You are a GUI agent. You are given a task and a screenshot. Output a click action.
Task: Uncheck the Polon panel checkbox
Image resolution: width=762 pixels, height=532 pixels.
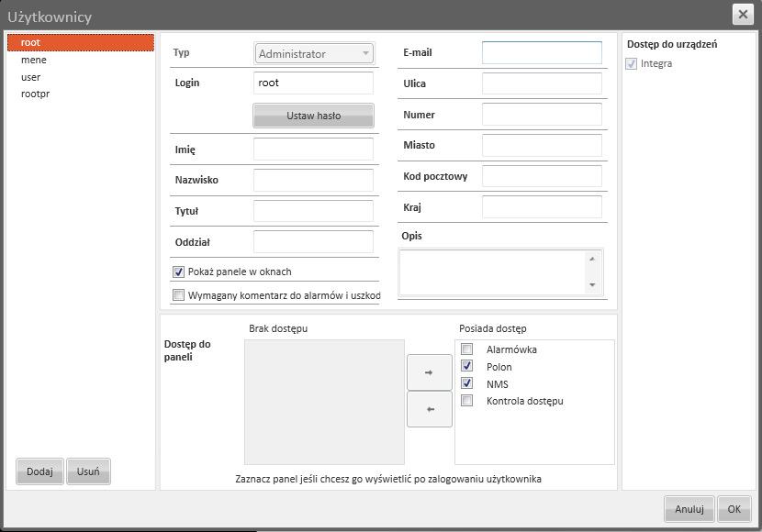point(466,366)
